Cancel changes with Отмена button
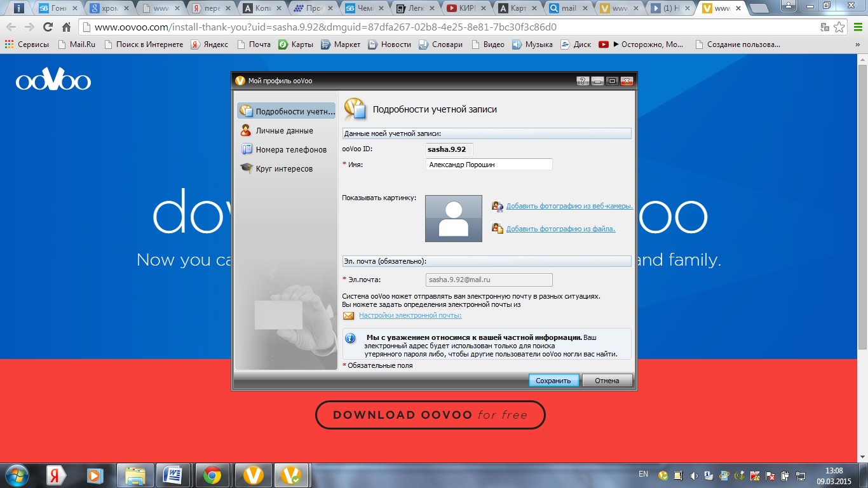 [607, 381]
